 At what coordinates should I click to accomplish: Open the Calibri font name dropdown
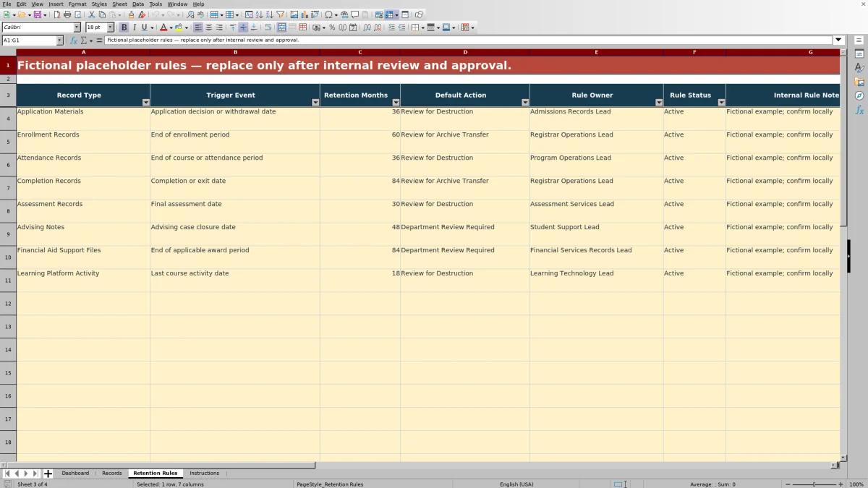click(77, 27)
